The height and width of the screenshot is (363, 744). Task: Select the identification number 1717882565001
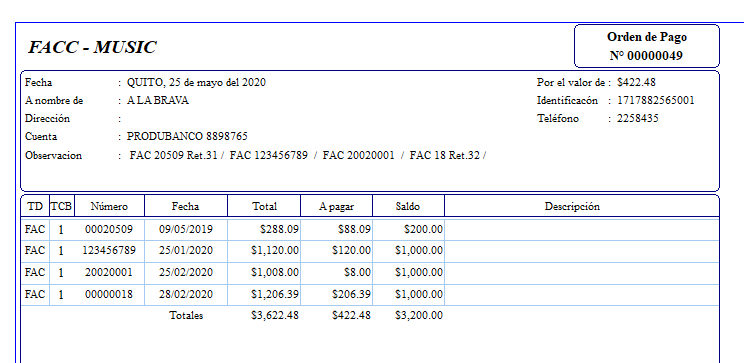655,101
